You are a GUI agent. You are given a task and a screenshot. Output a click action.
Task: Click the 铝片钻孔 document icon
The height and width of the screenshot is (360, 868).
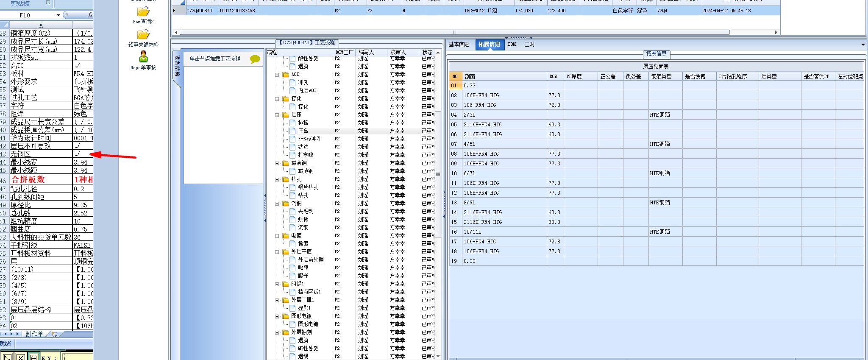[x=292, y=187]
